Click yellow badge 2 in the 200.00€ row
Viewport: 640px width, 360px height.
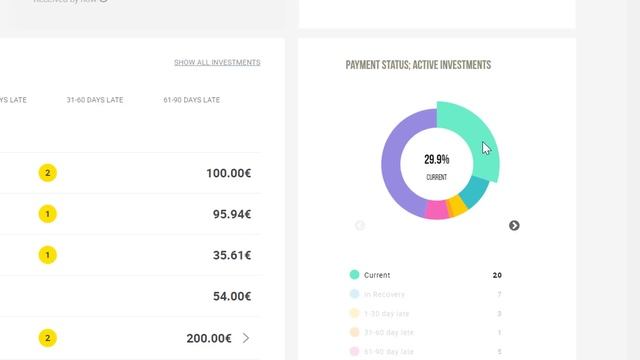click(x=48, y=338)
